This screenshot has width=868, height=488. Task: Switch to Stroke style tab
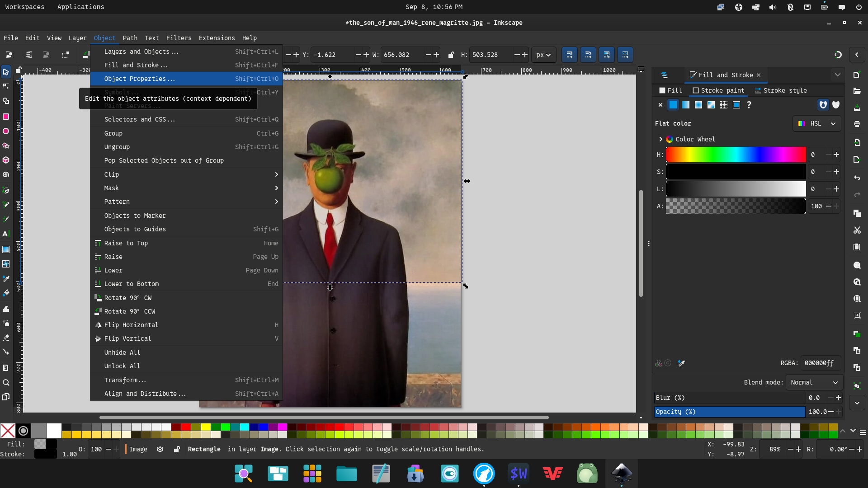pyautogui.click(x=781, y=90)
